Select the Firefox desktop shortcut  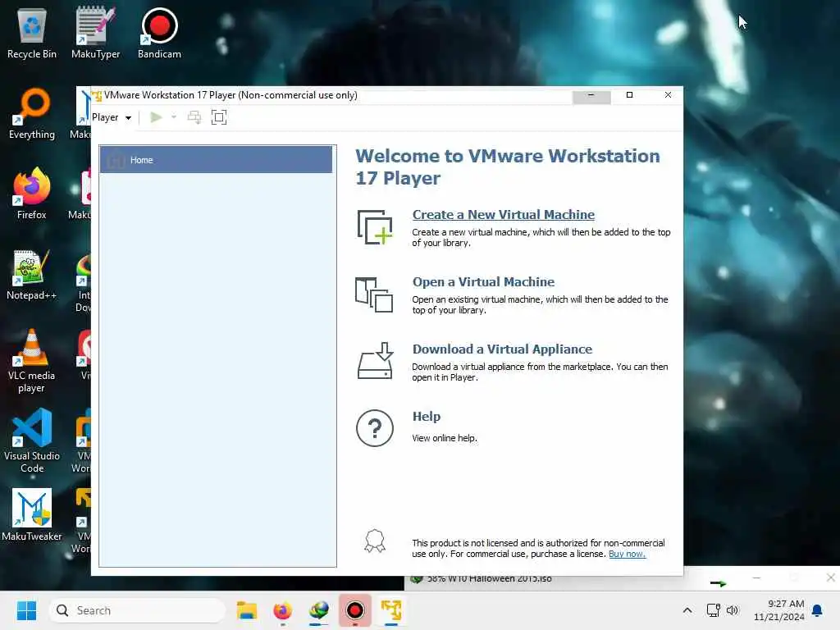32,194
